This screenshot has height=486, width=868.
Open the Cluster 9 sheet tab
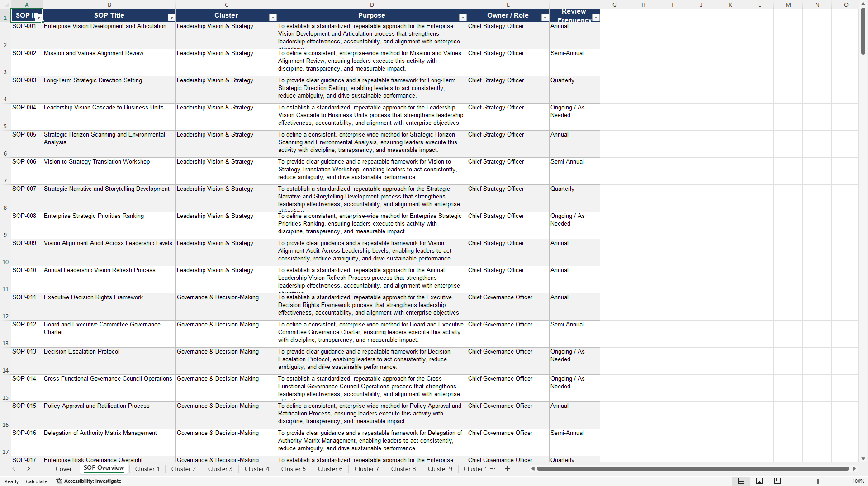click(x=440, y=469)
